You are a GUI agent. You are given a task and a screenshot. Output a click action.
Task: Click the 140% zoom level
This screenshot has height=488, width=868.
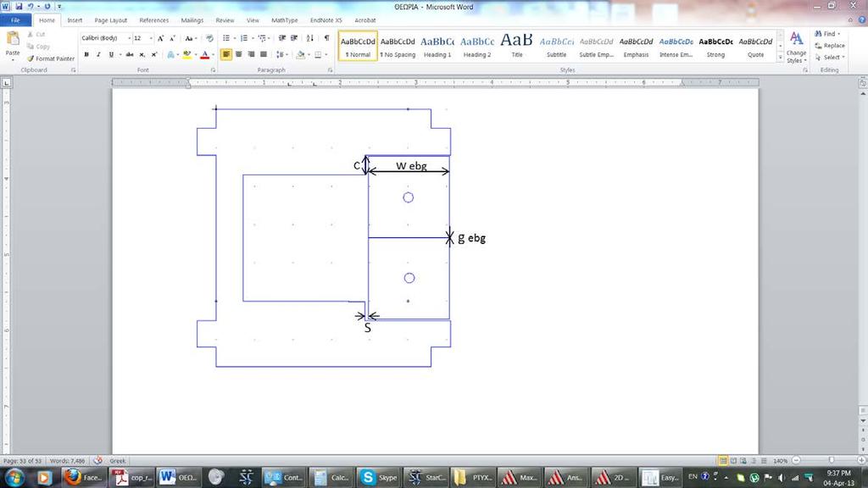[x=781, y=460]
